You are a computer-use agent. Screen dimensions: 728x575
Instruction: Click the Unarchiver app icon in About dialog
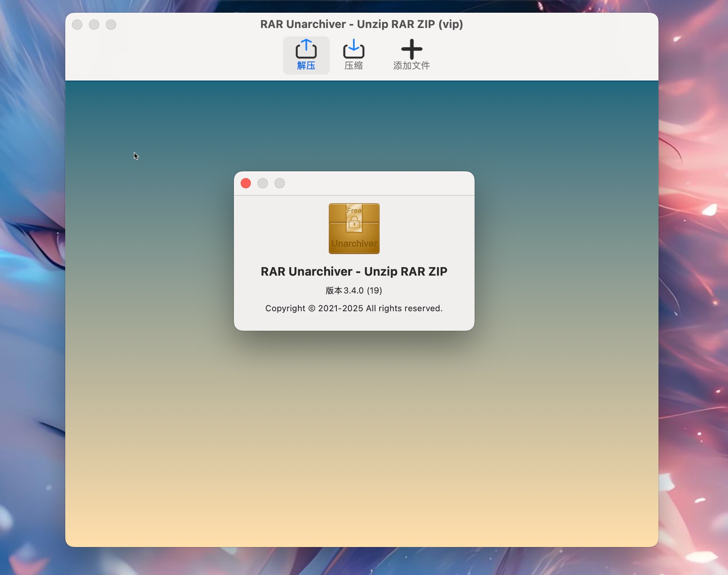(354, 229)
